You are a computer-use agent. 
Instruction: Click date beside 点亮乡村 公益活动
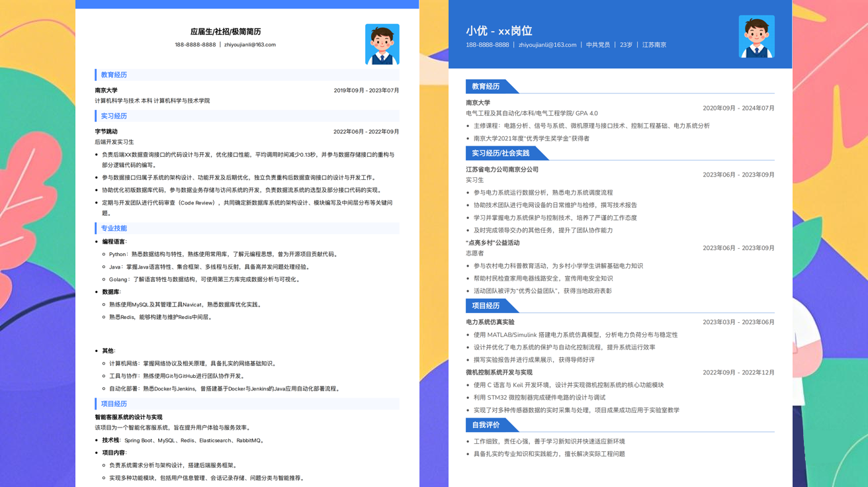coord(738,247)
